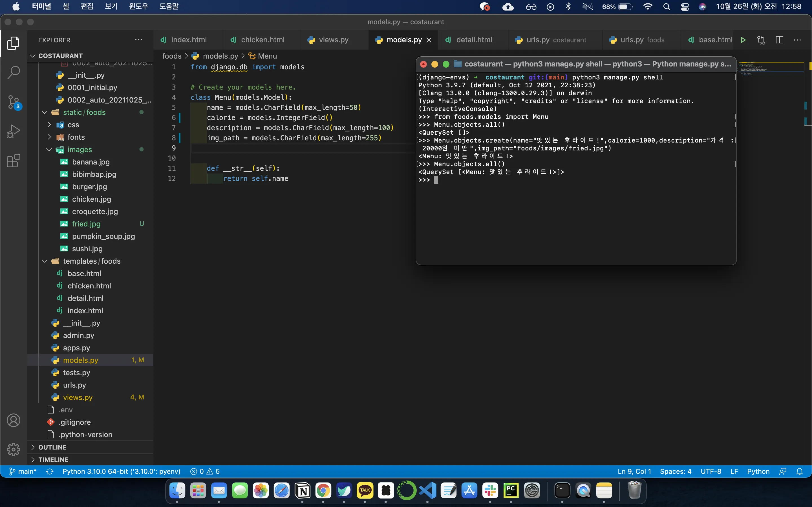
Task: Open the Extensions view
Action: (14, 161)
